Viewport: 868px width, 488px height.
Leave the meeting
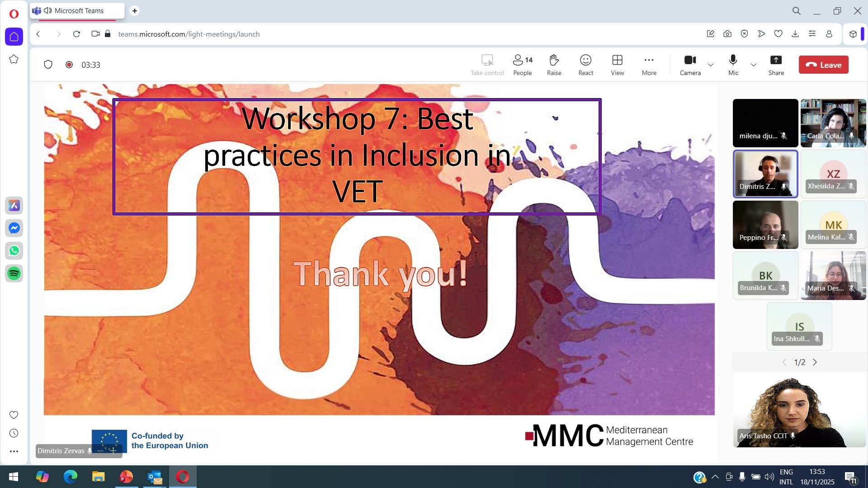[x=823, y=65]
